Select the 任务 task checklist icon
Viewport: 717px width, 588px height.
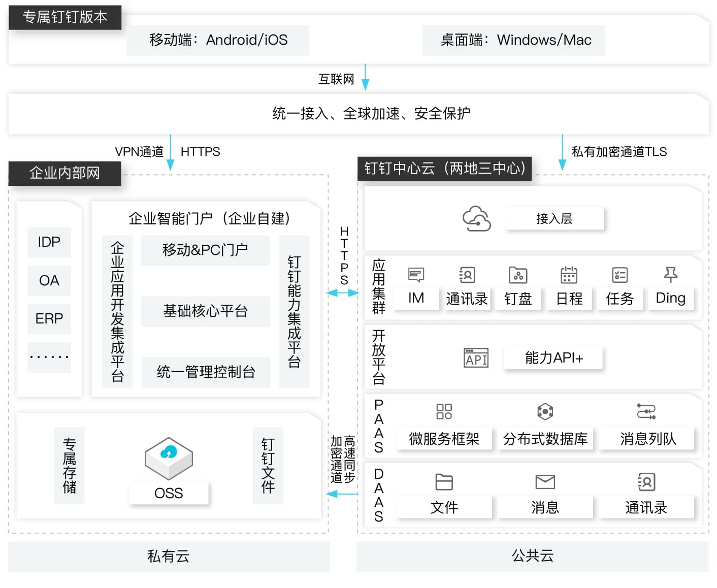pos(620,275)
